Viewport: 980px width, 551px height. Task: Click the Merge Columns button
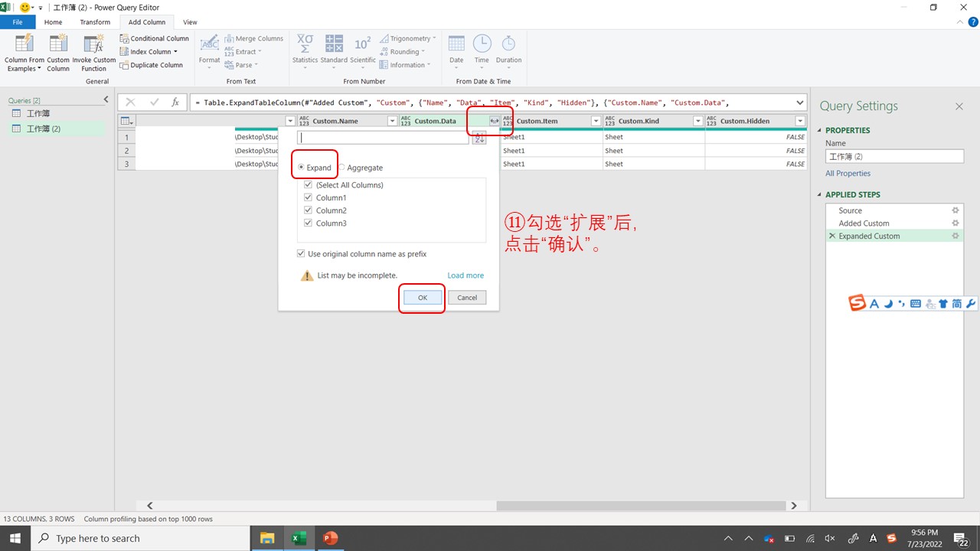pyautogui.click(x=253, y=38)
